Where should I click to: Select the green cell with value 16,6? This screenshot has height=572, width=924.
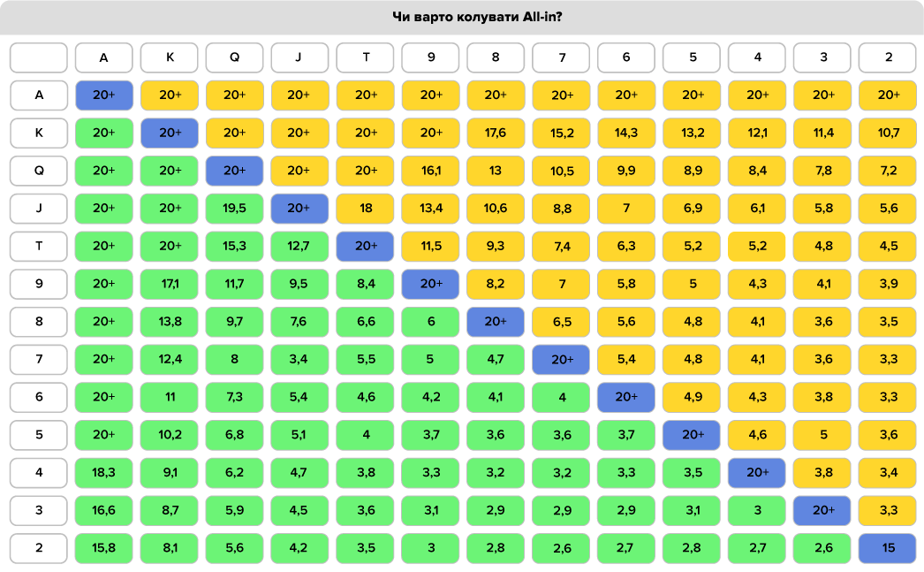tap(103, 510)
